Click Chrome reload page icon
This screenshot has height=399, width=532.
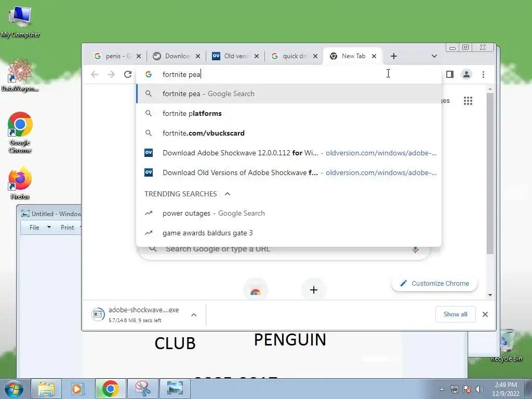pos(128,74)
